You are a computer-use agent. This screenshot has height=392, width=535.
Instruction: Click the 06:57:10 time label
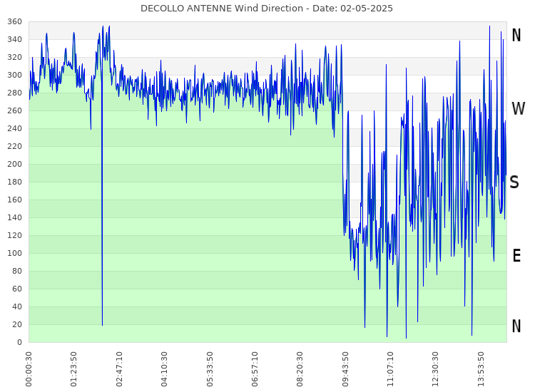point(255,369)
